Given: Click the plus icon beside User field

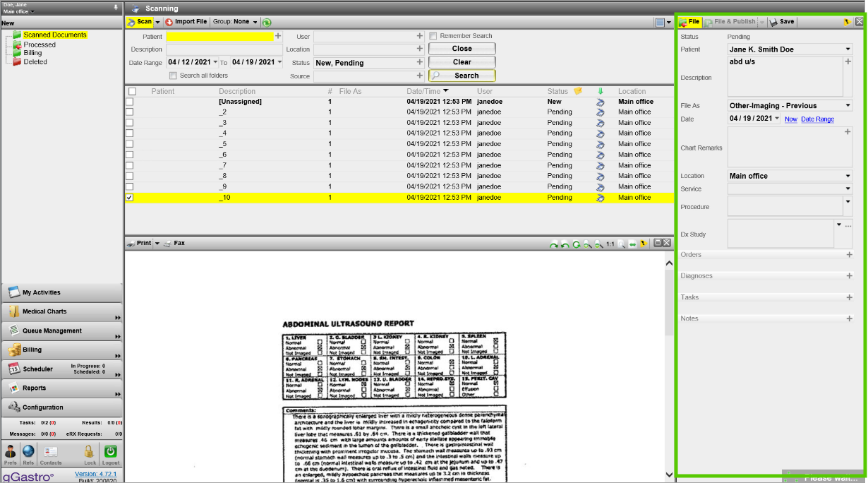Looking at the screenshot, I should (420, 36).
